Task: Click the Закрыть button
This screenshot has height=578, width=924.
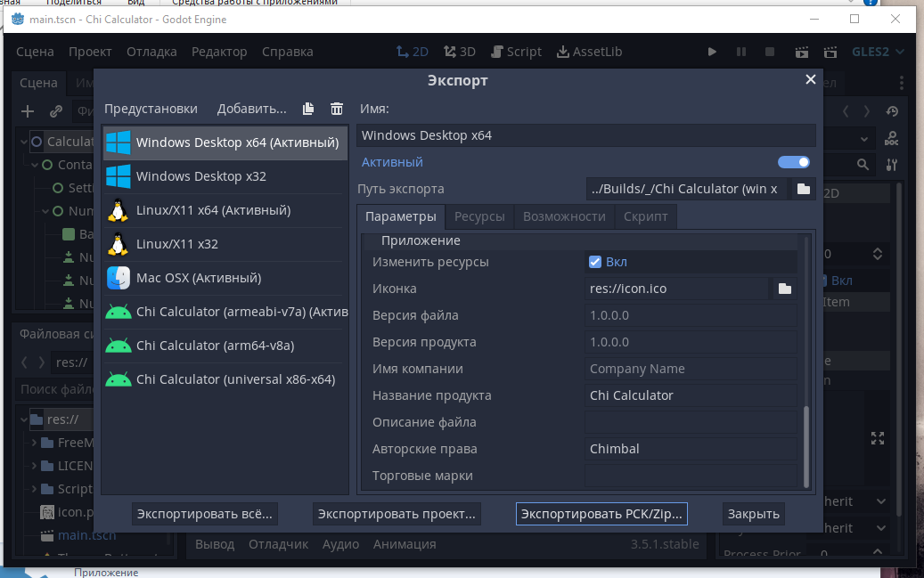Action: (x=753, y=514)
